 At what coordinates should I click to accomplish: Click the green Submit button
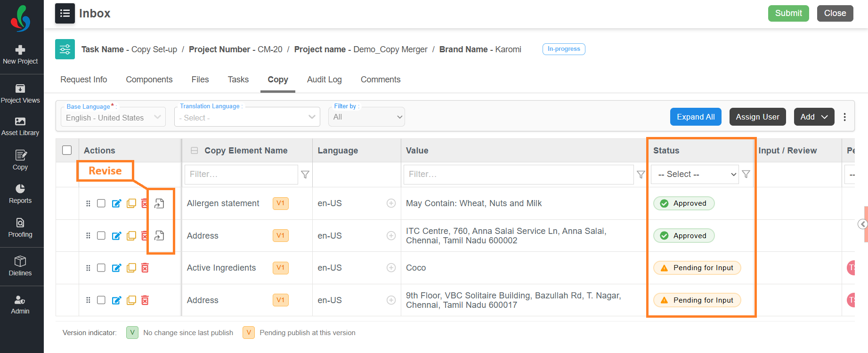tap(788, 13)
